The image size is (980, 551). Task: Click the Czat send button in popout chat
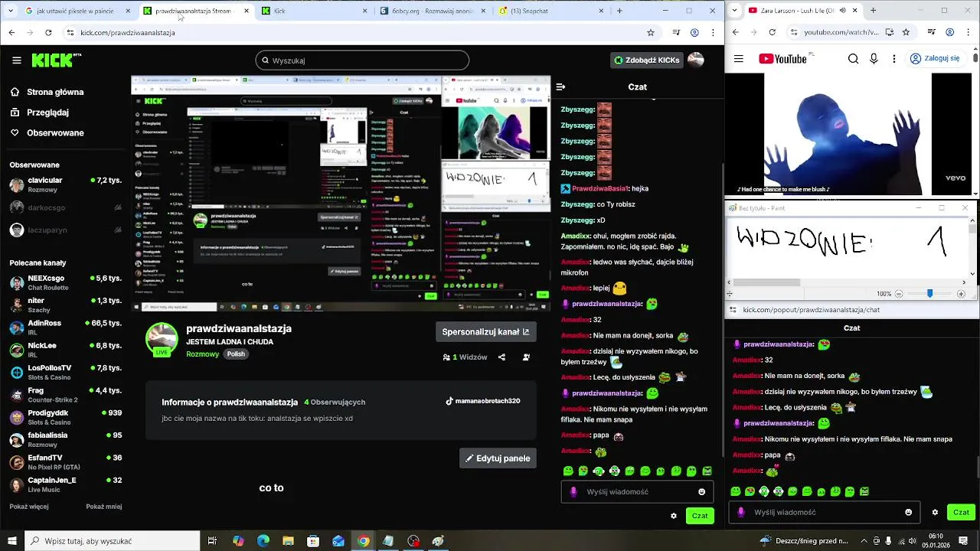tap(961, 513)
